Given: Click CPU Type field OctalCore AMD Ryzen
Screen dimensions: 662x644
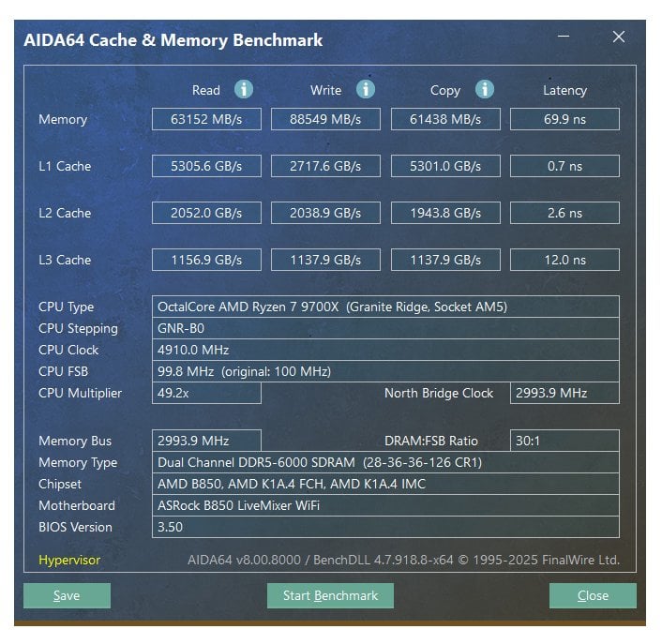Looking at the screenshot, I should (x=385, y=307).
